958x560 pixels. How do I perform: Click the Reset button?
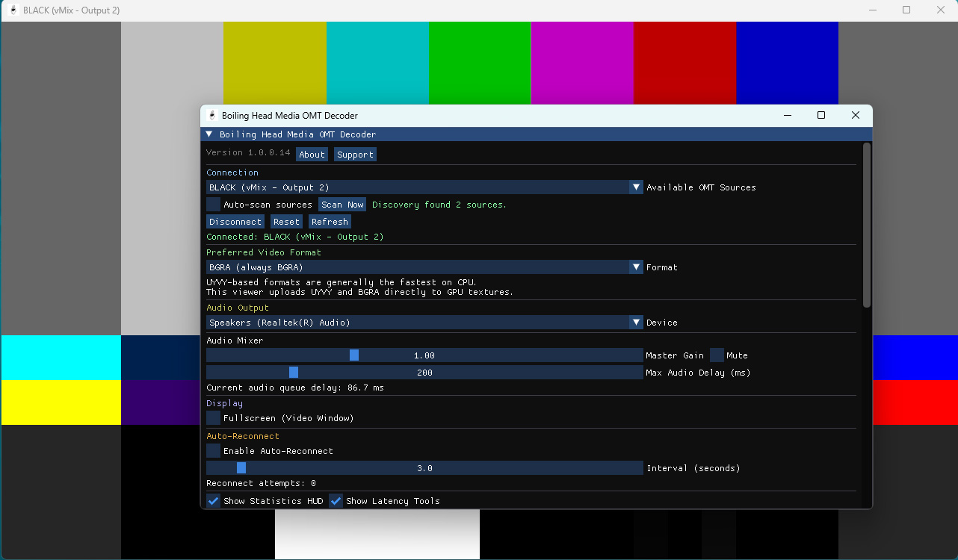tap(286, 222)
